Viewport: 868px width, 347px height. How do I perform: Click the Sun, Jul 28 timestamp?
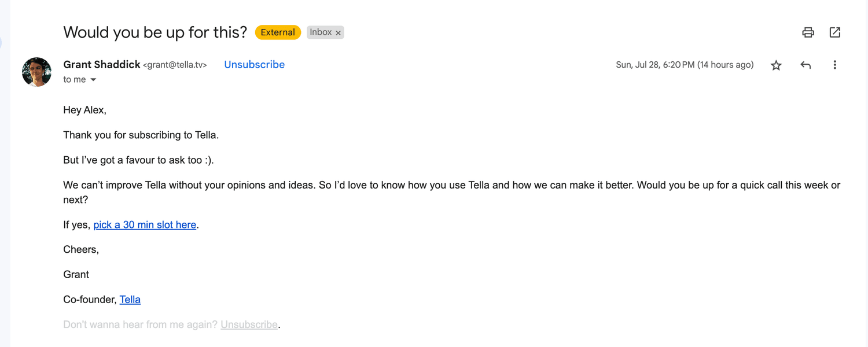[685, 65]
